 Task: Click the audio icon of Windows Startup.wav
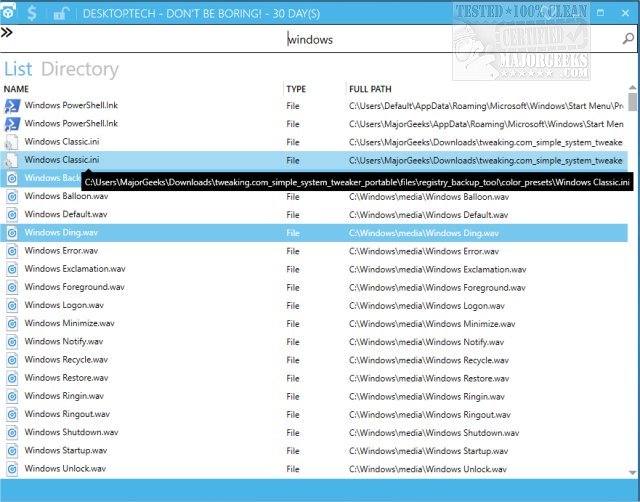click(x=12, y=451)
